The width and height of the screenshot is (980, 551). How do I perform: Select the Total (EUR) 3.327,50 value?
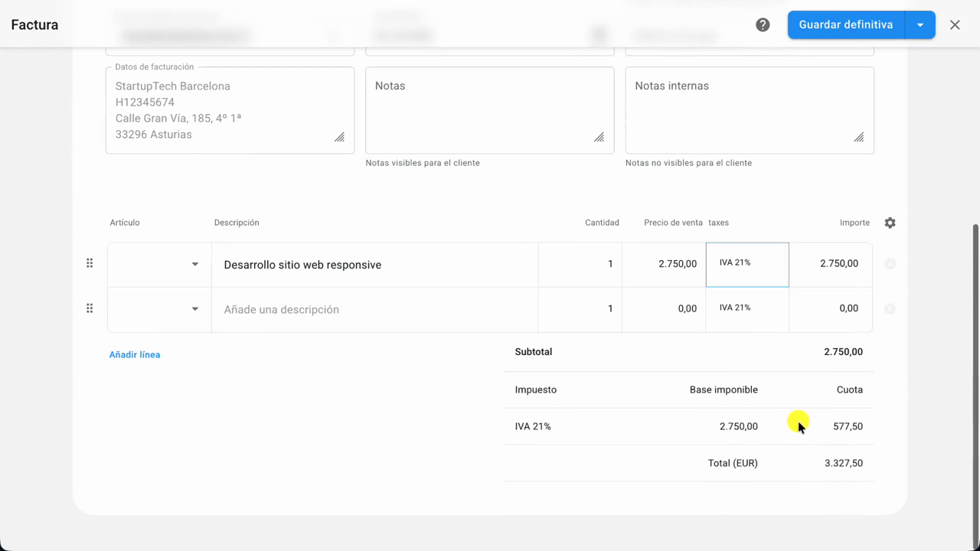844,463
